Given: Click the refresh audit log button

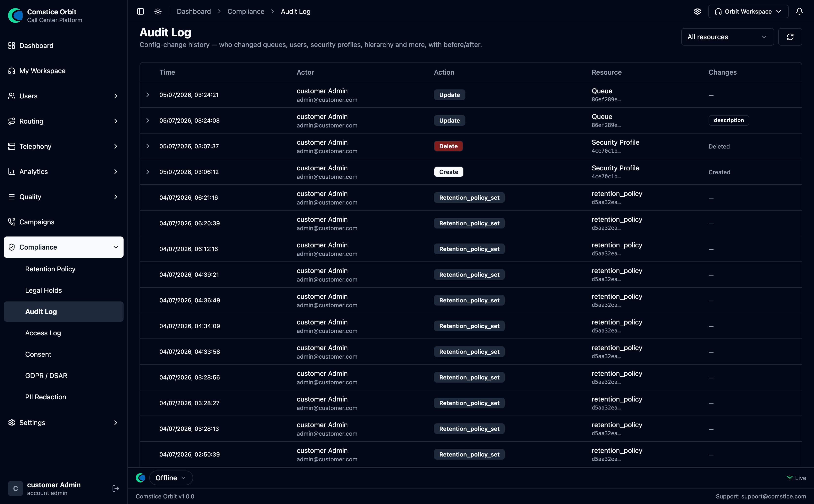Looking at the screenshot, I should tap(790, 37).
